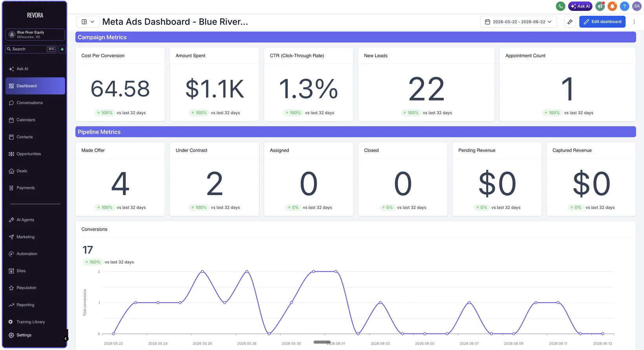644x350 pixels.
Task: Click the Campaign Metrics section header
Action: (355, 37)
